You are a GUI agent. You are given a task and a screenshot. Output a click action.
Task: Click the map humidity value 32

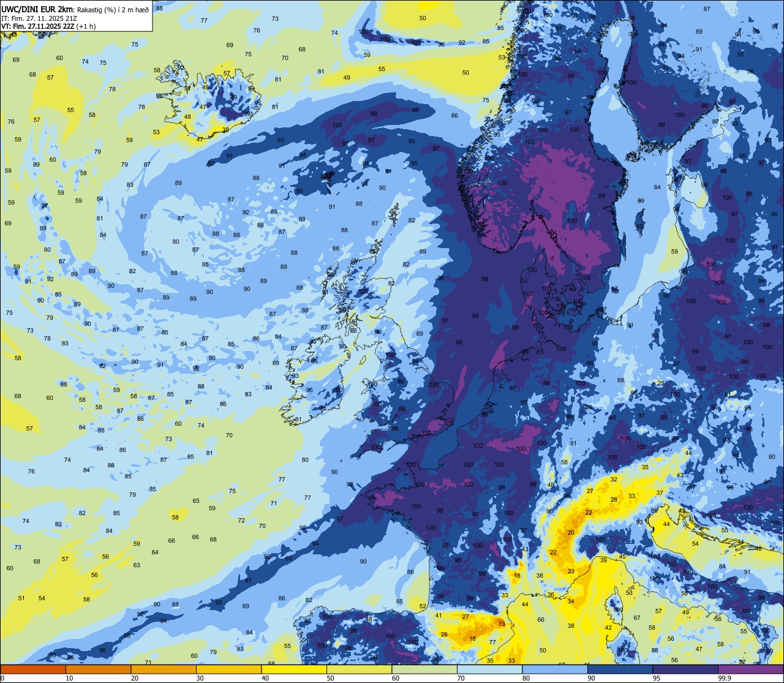tap(614, 479)
